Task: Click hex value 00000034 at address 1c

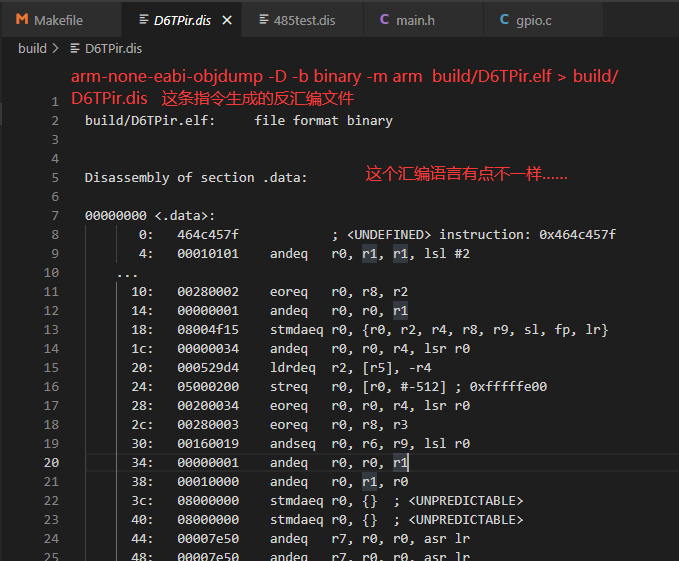Action: click(208, 349)
